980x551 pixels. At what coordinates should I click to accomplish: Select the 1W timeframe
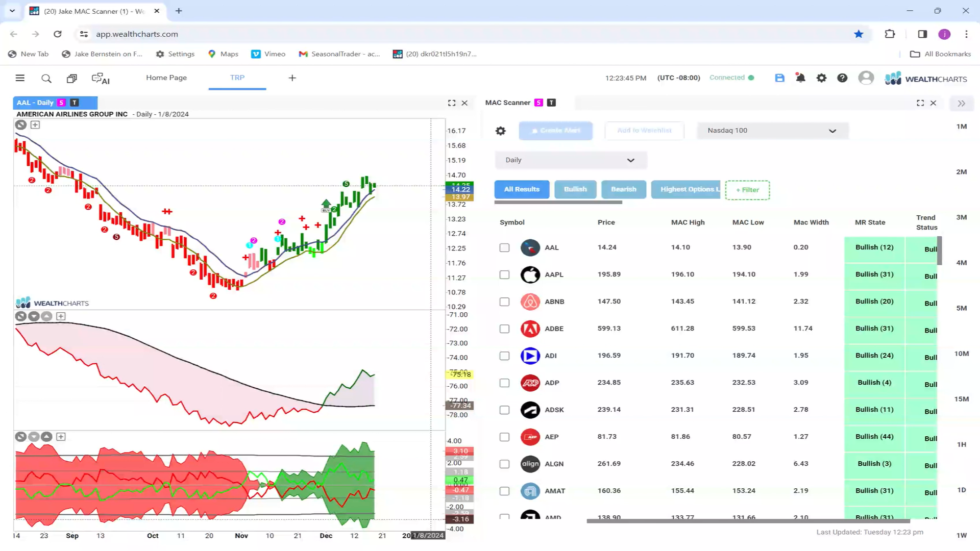pos(962,535)
